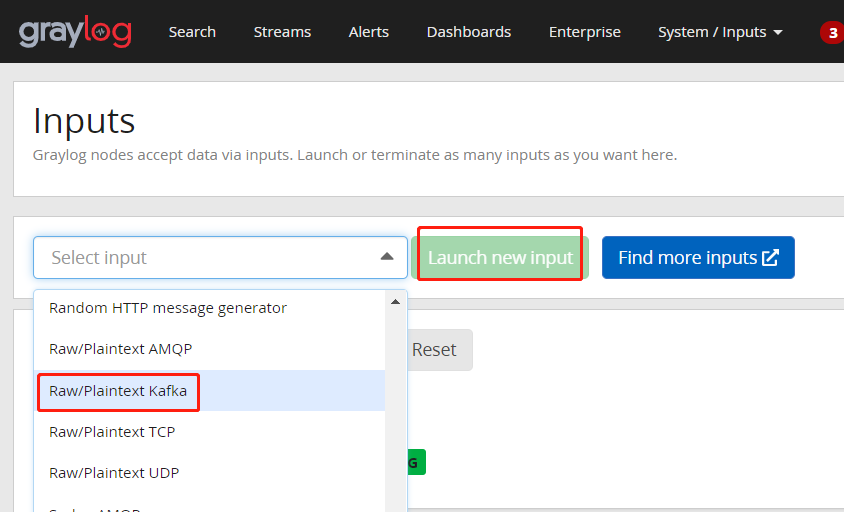The width and height of the screenshot is (844, 512).
Task: Choose Random HTTP message generator option
Action: tap(209, 308)
